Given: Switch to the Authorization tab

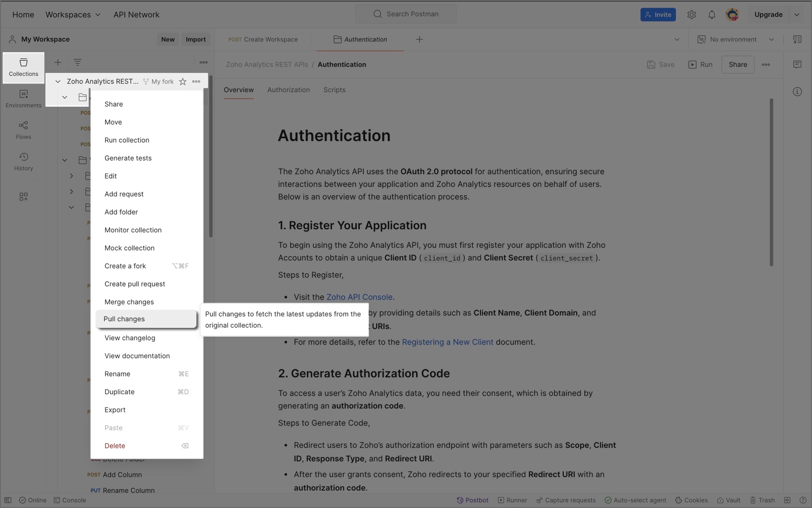Looking at the screenshot, I should pos(288,90).
